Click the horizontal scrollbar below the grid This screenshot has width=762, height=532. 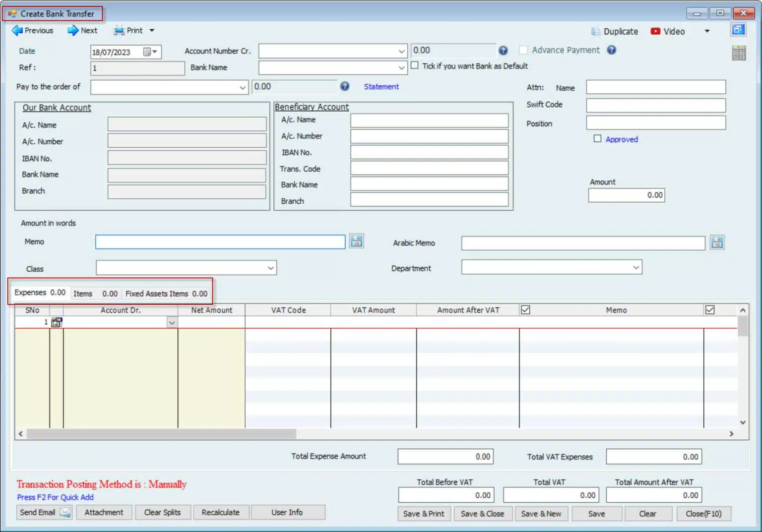click(x=162, y=434)
